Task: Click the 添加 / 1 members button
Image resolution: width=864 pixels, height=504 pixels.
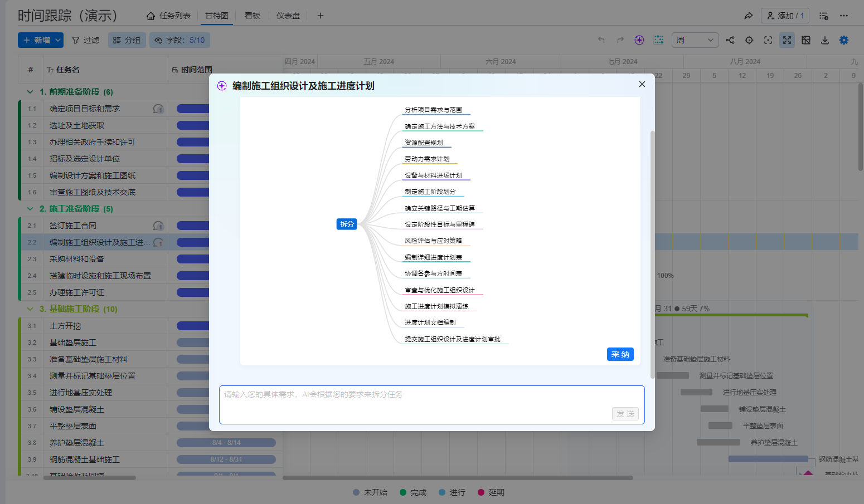Action: point(785,16)
